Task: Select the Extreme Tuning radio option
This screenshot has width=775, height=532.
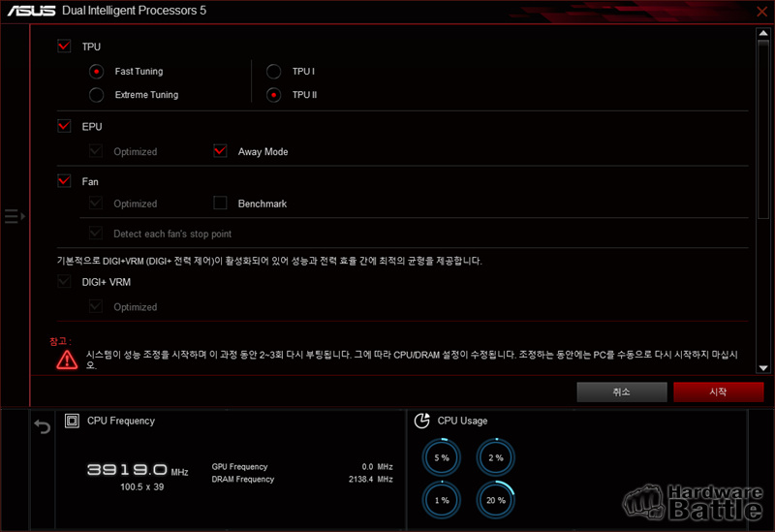Action: click(96, 95)
